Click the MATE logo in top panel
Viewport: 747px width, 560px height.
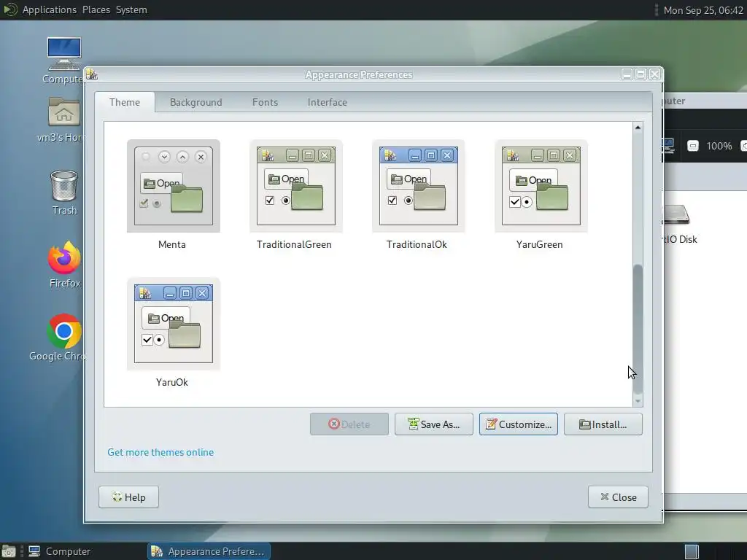click(x=10, y=9)
